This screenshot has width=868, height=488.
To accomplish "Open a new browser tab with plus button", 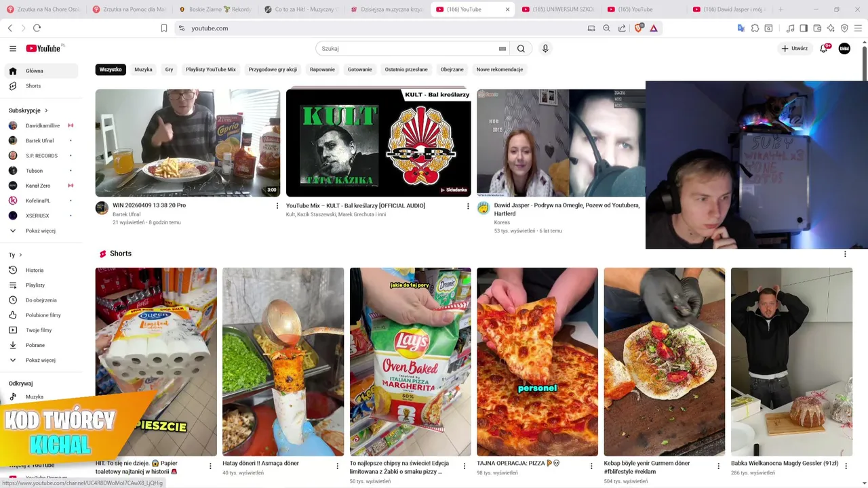I will coord(781,9).
